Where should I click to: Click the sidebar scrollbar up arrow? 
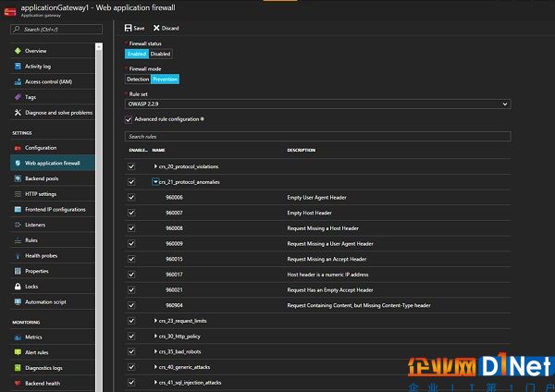pos(99,46)
